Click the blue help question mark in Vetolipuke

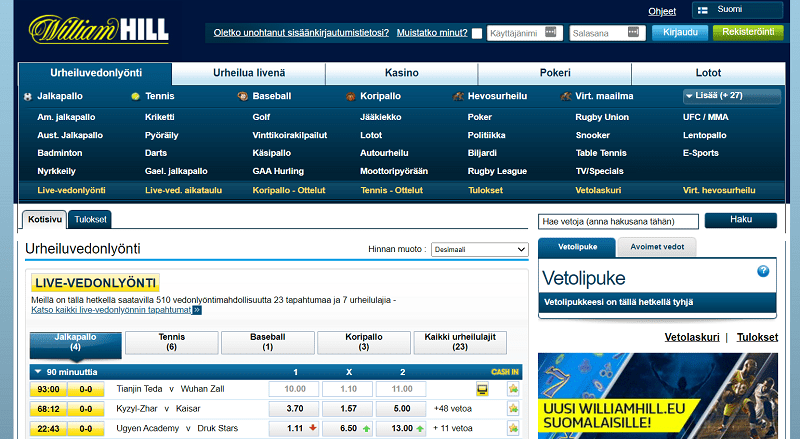point(763,271)
